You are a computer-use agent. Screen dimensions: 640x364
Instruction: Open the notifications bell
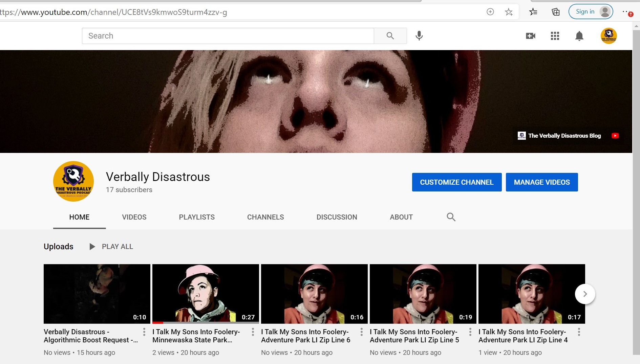click(x=579, y=36)
